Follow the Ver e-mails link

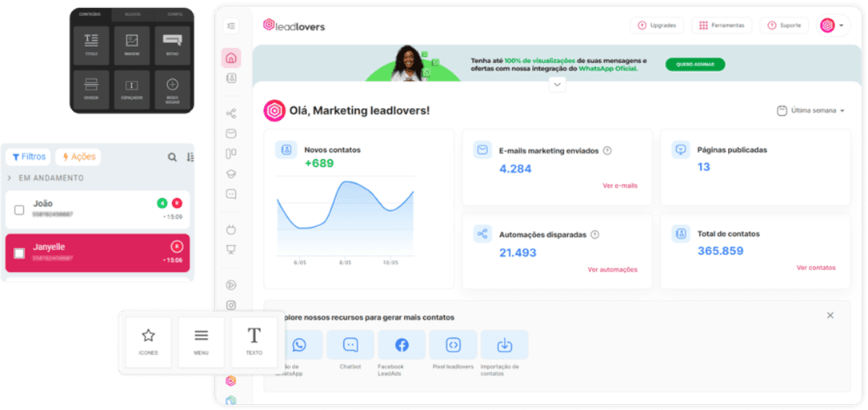pos(620,186)
